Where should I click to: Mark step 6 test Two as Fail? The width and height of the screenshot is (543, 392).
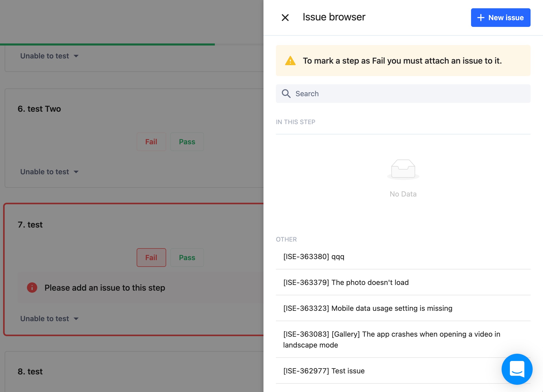click(x=151, y=142)
